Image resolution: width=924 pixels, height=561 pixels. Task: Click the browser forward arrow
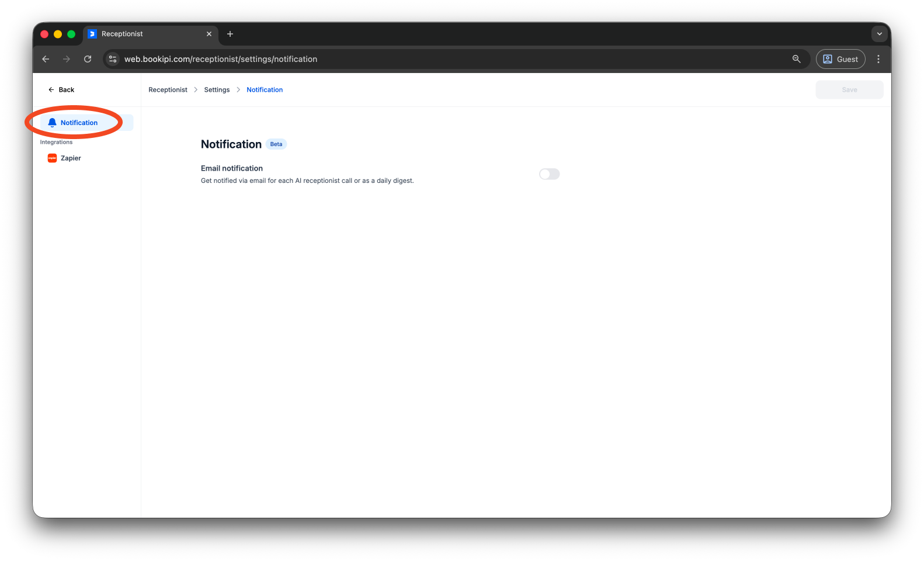(67, 59)
